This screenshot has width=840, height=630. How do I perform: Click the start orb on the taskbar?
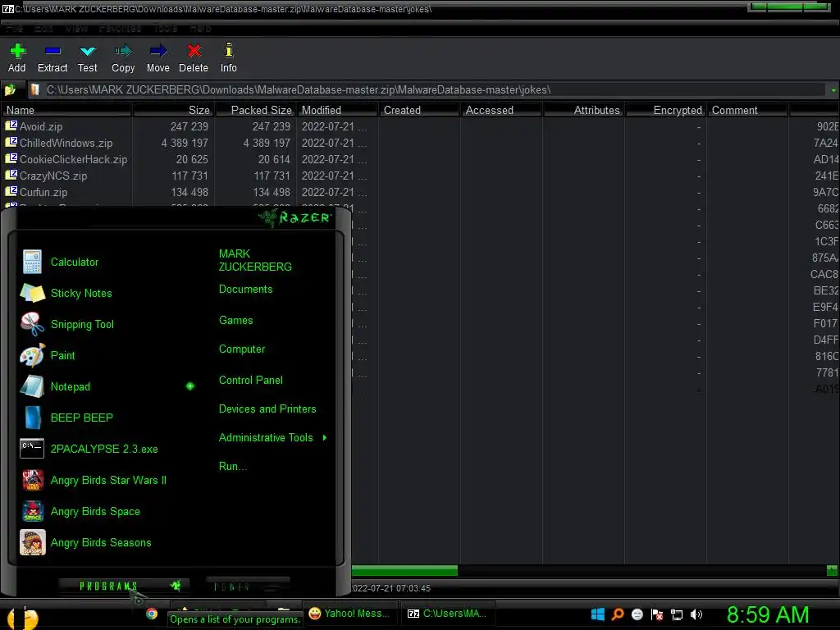click(x=24, y=617)
